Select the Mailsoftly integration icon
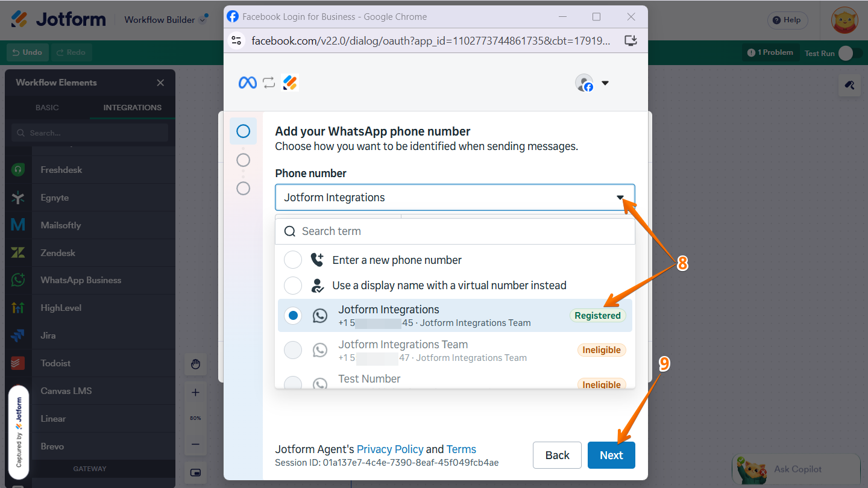The width and height of the screenshot is (868, 488). point(18,225)
